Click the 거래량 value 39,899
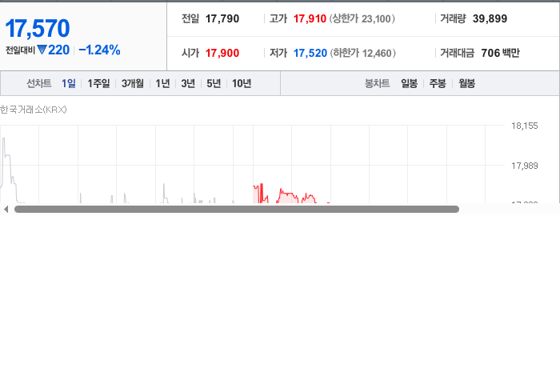 coord(490,18)
